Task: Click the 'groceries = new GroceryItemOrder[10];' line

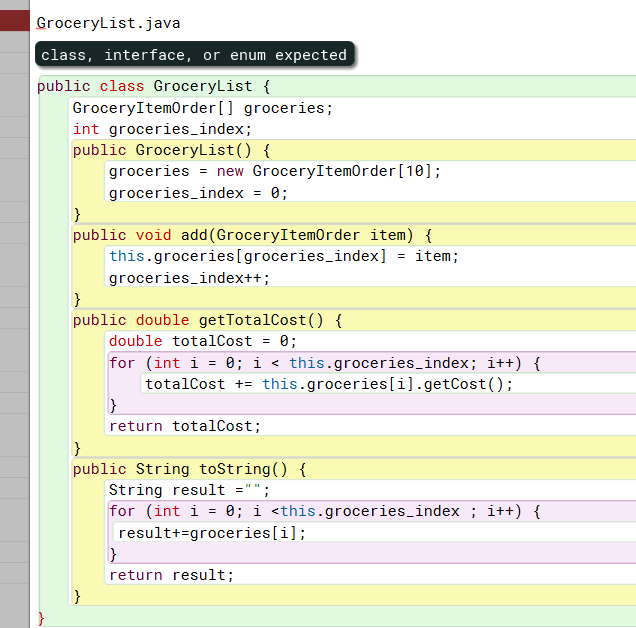Action: (275, 171)
